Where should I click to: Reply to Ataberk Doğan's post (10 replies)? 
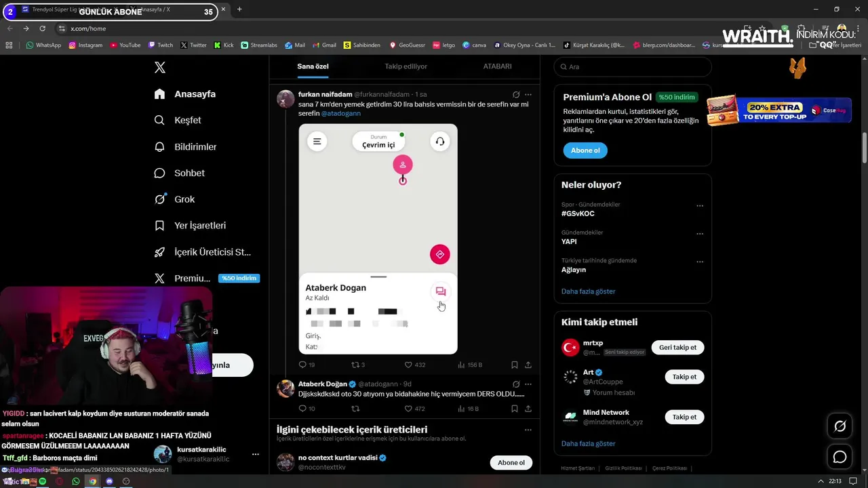coord(307,409)
